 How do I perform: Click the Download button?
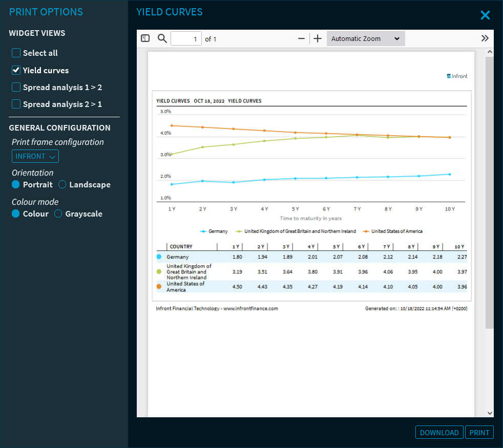pos(439,433)
